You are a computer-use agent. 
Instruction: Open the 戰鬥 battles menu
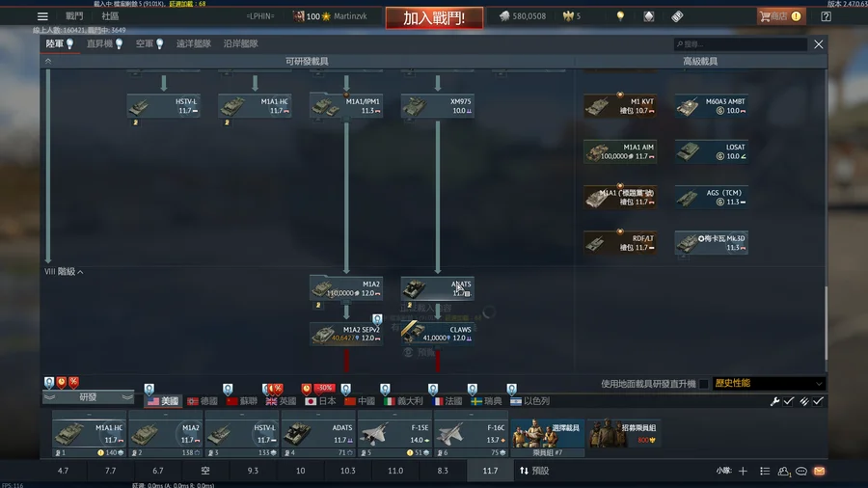point(74,16)
